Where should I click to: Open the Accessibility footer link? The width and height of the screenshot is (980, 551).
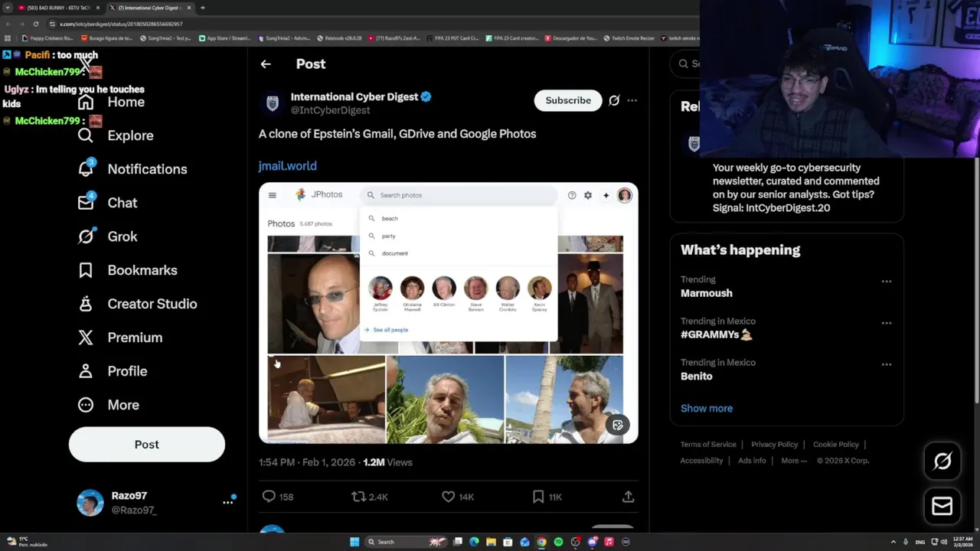point(701,461)
